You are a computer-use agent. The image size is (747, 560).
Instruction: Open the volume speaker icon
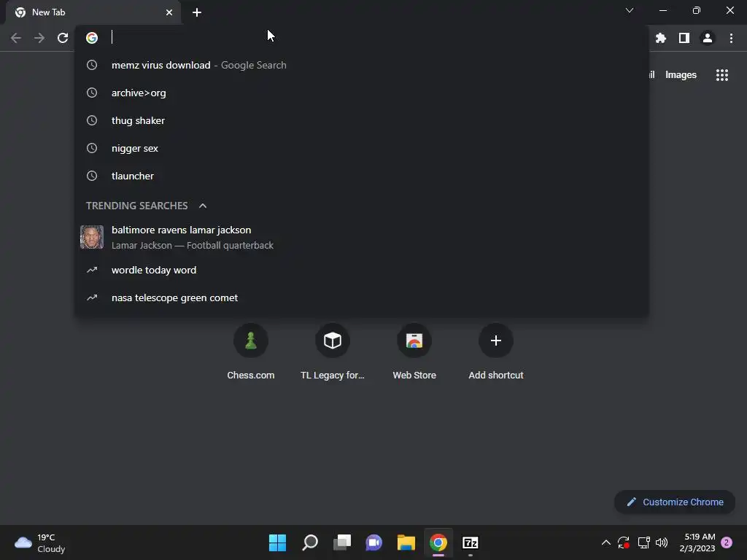[x=662, y=542]
